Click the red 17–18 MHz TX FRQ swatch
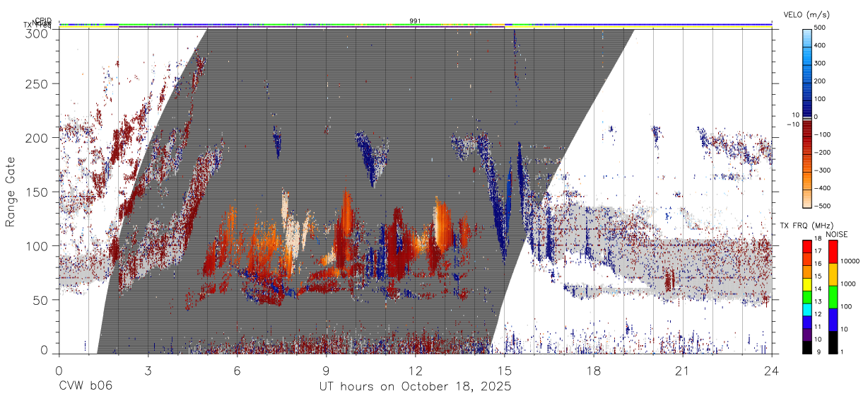The width and height of the screenshot is (868, 401). click(807, 245)
